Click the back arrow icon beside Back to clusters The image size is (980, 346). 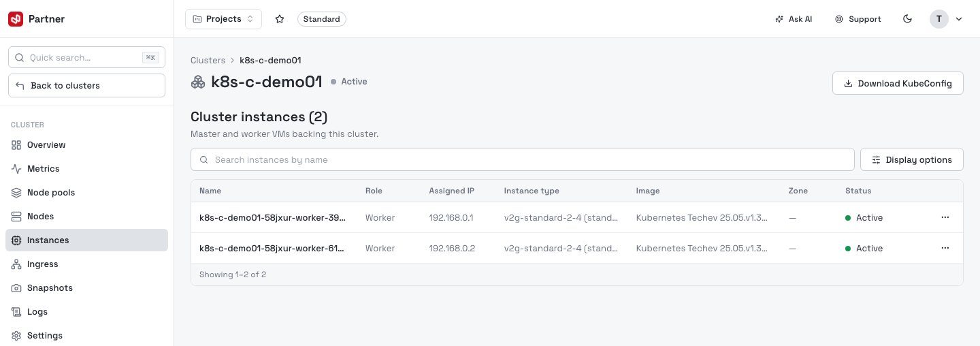[x=20, y=86]
